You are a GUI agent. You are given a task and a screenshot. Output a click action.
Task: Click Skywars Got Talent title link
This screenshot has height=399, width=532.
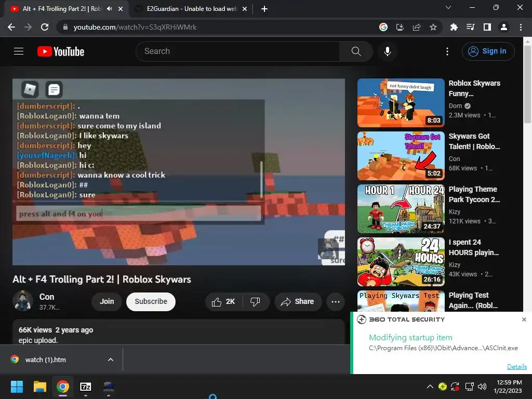[474, 141]
